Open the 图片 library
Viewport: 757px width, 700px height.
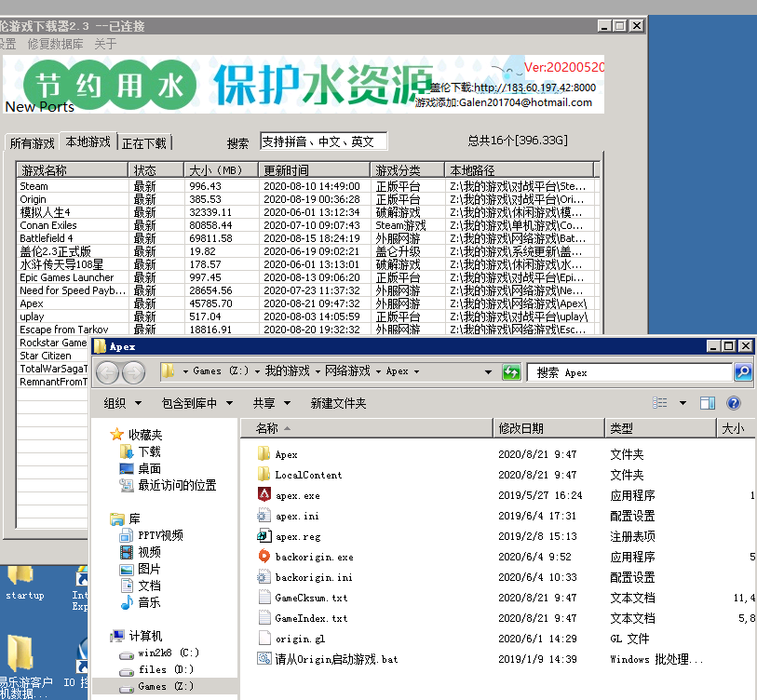[x=141, y=569]
